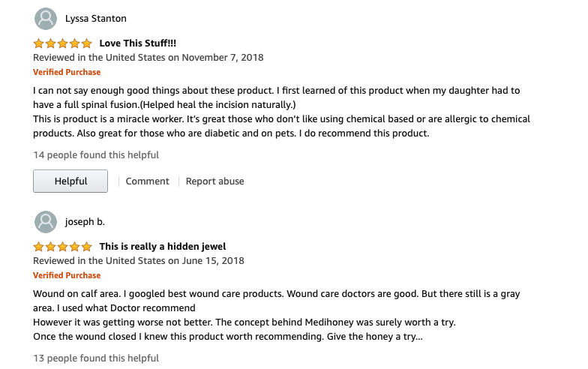Click the 'Reviewed in the United States on November 7, 2018' line

click(148, 58)
